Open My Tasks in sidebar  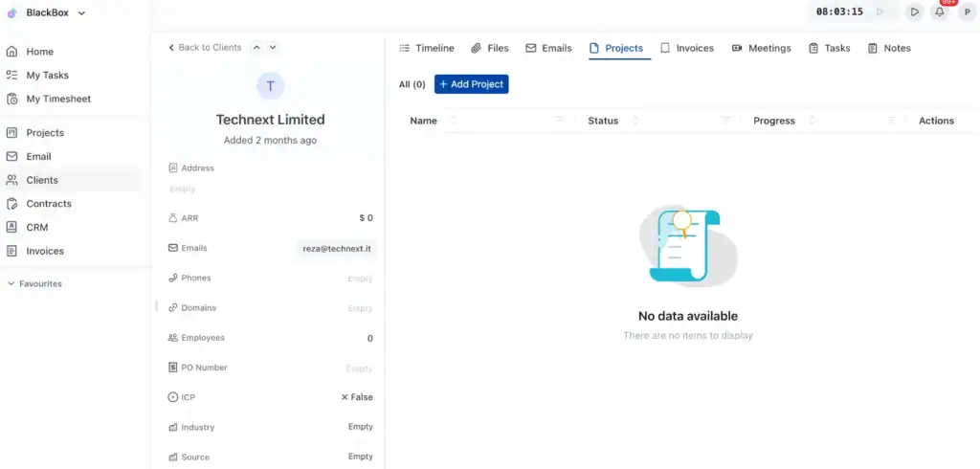(47, 75)
